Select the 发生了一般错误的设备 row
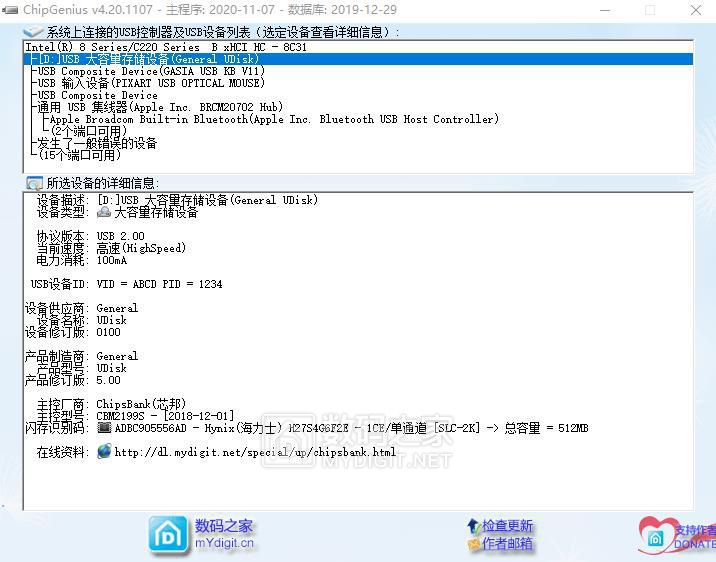The image size is (716, 562). [x=97, y=143]
